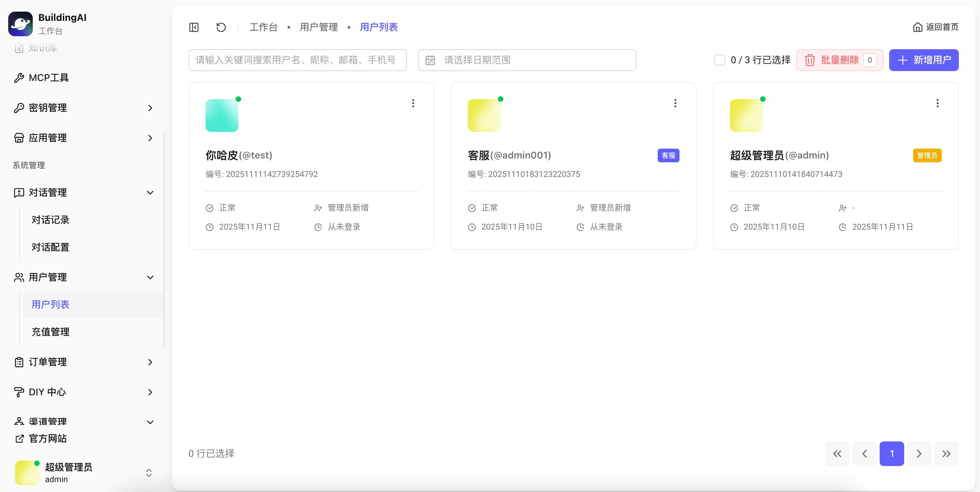Click the 知识库 knowledge base icon
Image resolution: width=980 pixels, height=492 pixels.
(x=19, y=49)
